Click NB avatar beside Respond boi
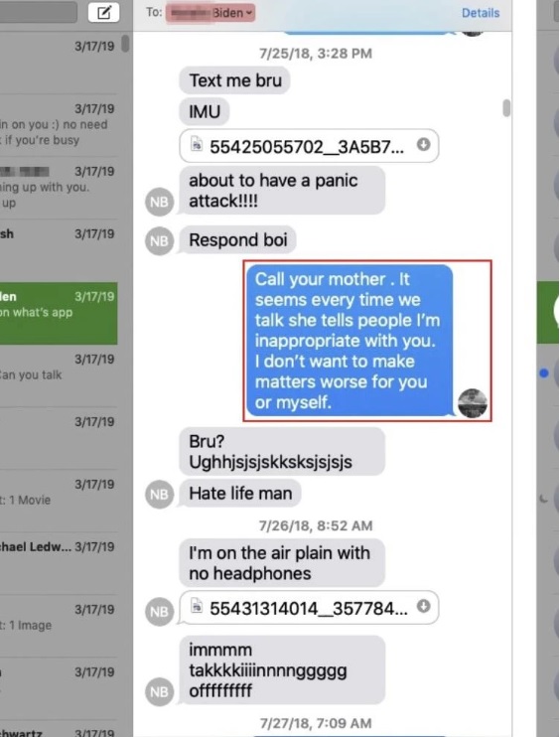The image size is (560, 737). coord(159,240)
